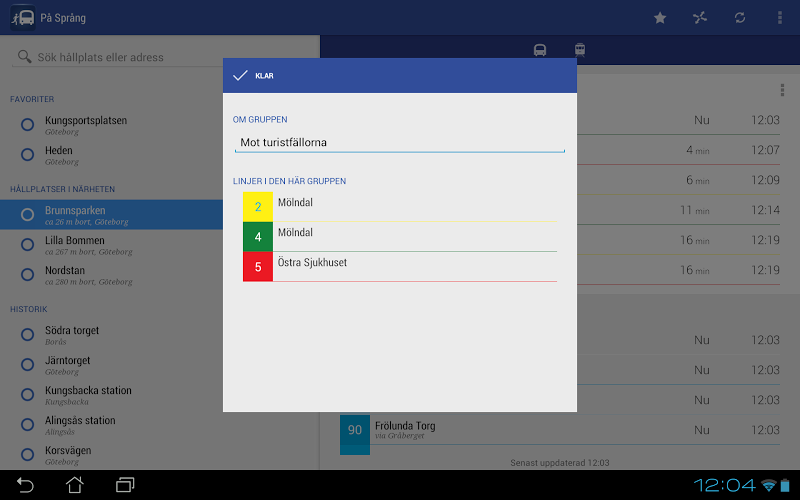Click the 12:07 departure time
The width and height of the screenshot is (800, 500).
[x=765, y=150]
